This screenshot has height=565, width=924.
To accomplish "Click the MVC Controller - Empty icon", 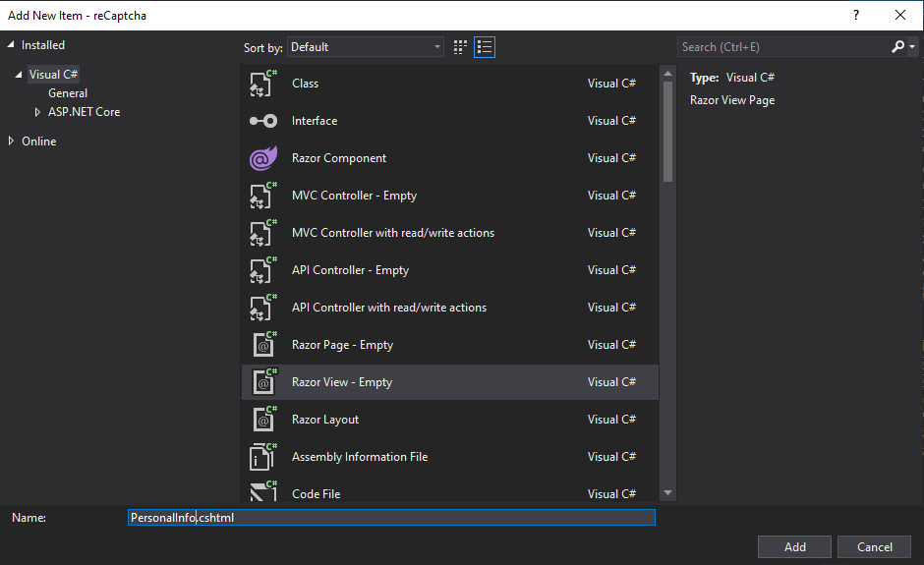I will click(x=262, y=195).
